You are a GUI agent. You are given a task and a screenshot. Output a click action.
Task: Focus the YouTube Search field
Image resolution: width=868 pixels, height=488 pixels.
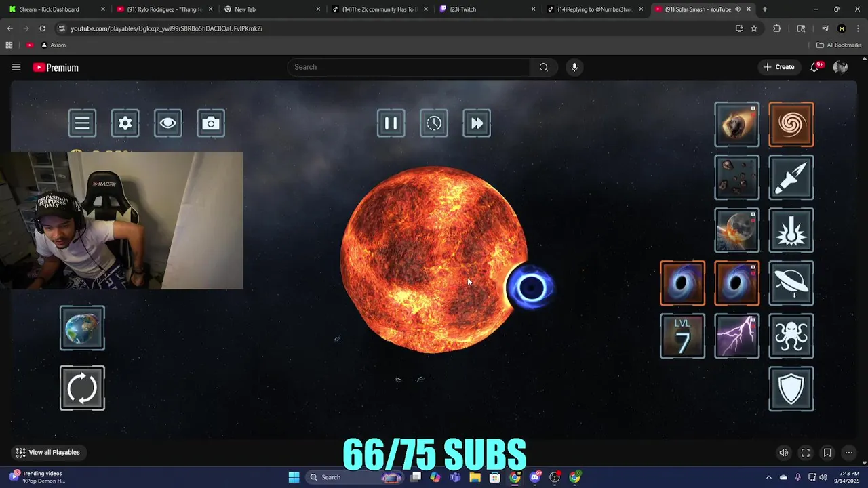pos(408,67)
